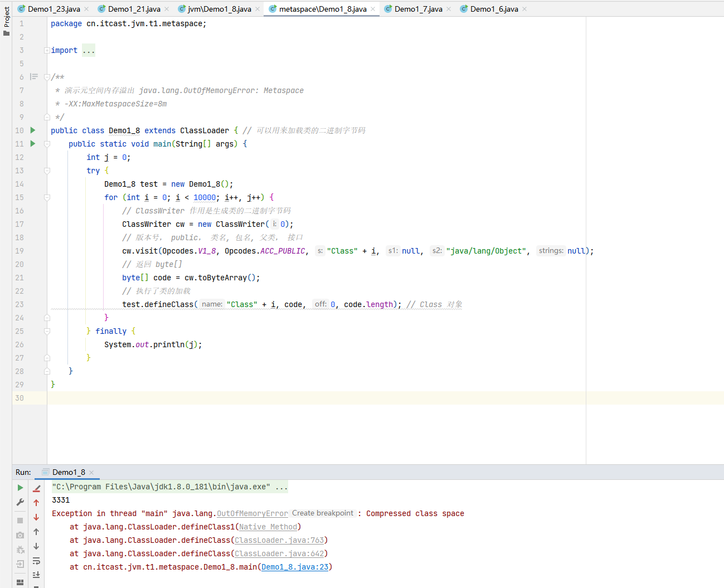
Task: Select metaspace\Demo1_8.java tab
Action: click(x=323, y=9)
